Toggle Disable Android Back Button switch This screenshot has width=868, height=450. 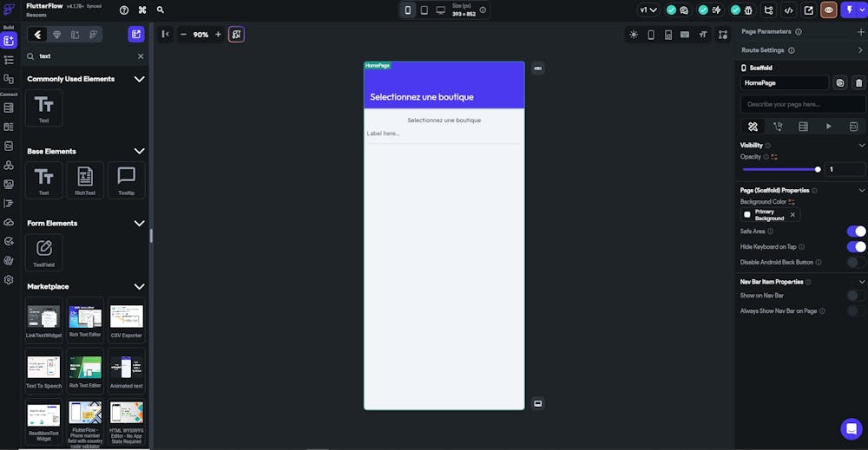pyautogui.click(x=857, y=262)
